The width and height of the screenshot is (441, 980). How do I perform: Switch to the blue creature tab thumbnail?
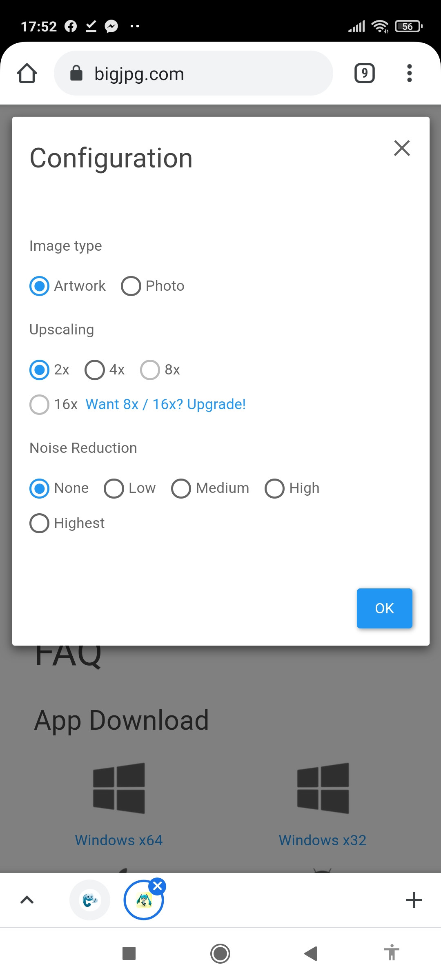tap(90, 900)
